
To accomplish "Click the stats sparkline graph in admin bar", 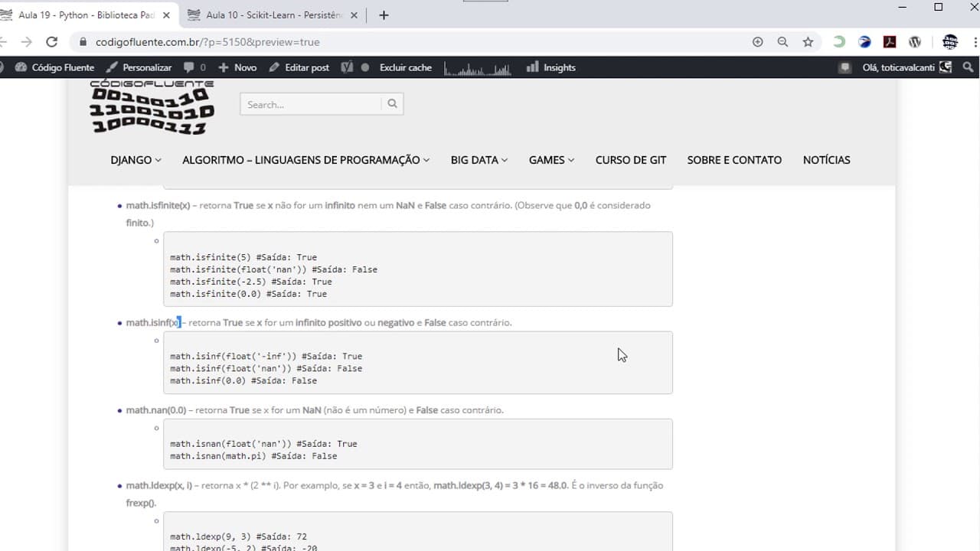I will [x=478, y=68].
